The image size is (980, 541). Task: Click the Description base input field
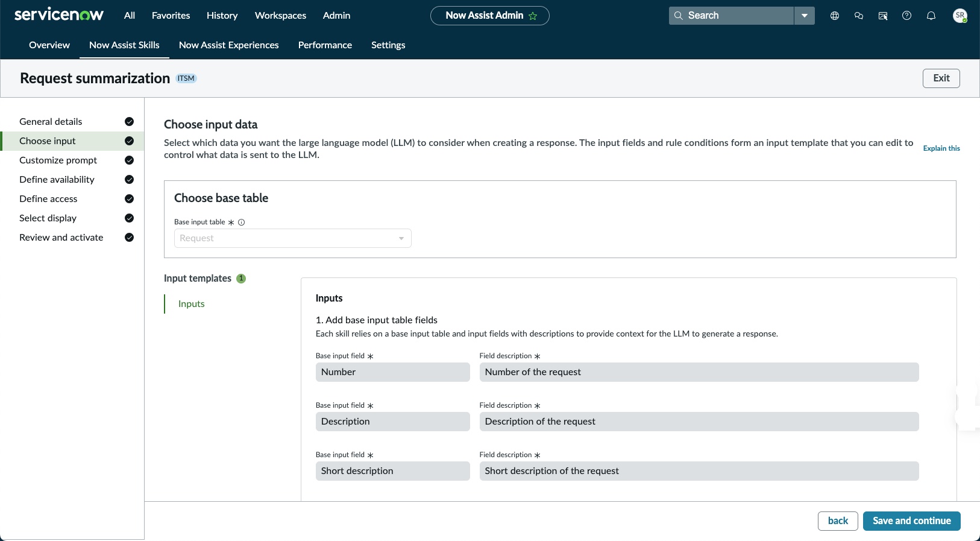tap(393, 422)
